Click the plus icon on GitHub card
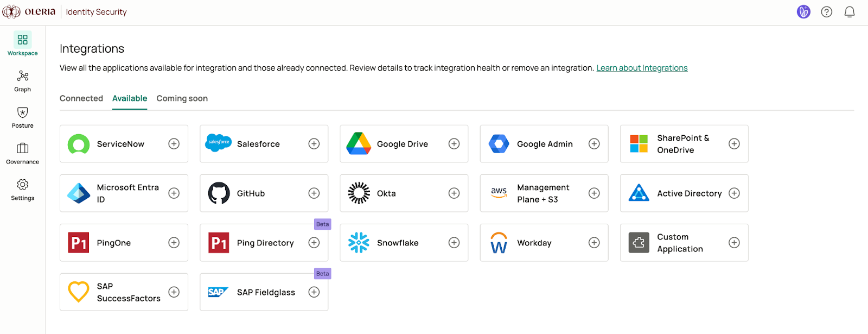The width and height of the screenshot is (868, 334). [x=314, y=193]
